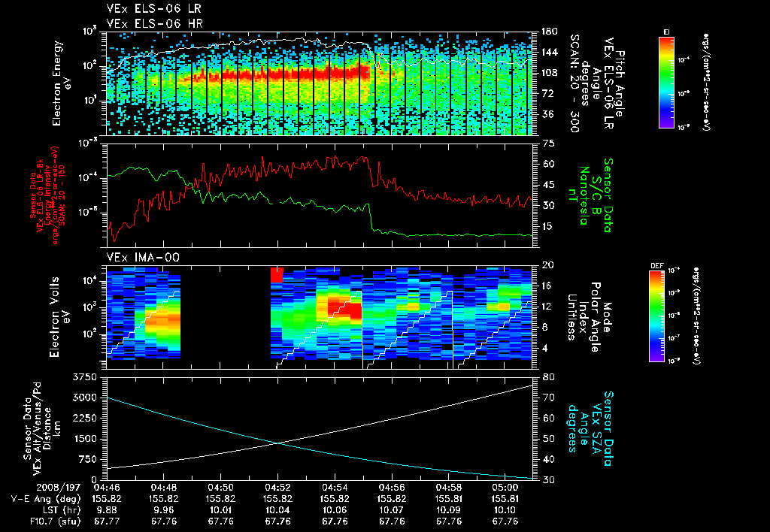The width and height of the screenshot is (770, 532).
Task: Click the 'Electron Volts eV' axis label
Action: (x=59, y=317)
